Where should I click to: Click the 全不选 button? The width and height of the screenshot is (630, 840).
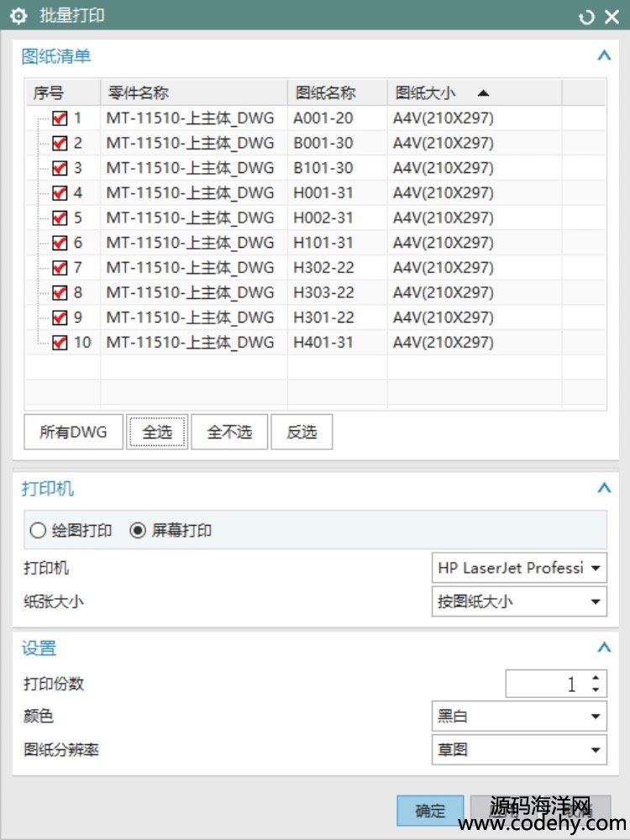[228, 433]
